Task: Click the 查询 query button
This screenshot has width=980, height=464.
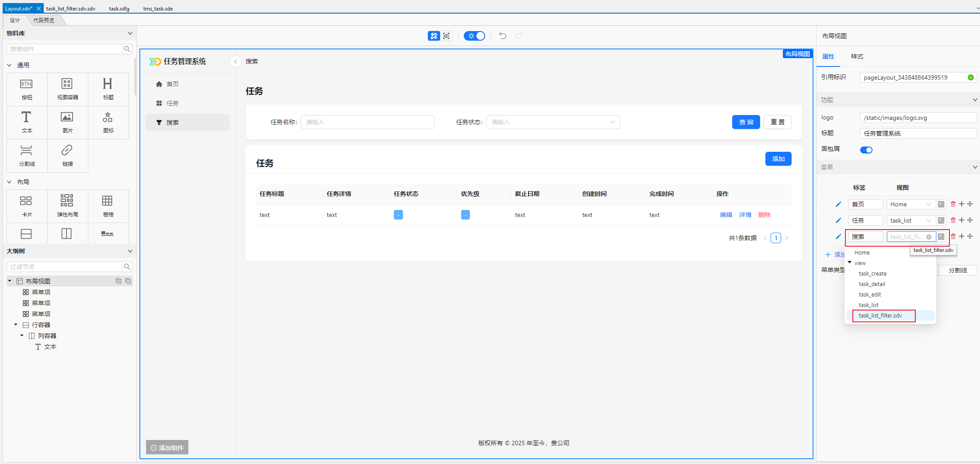Action: pyautogui.click(x=746, y=122)
